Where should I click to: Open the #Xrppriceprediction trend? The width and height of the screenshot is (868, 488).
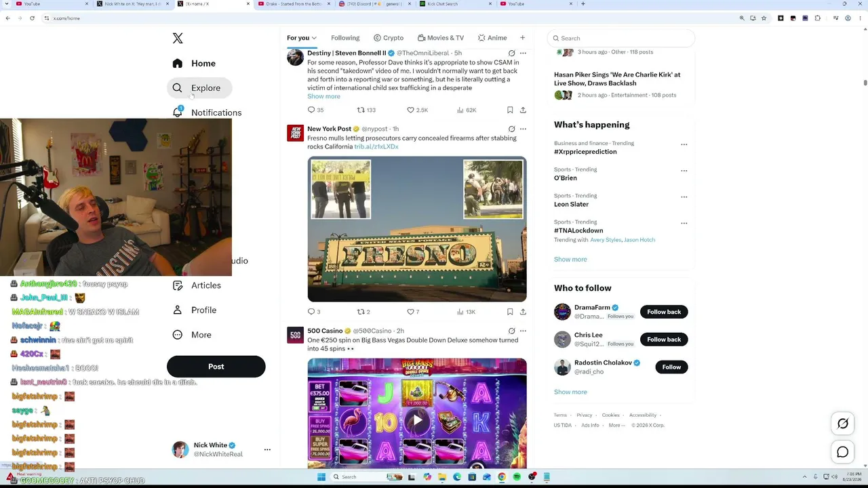pos(585,152)
